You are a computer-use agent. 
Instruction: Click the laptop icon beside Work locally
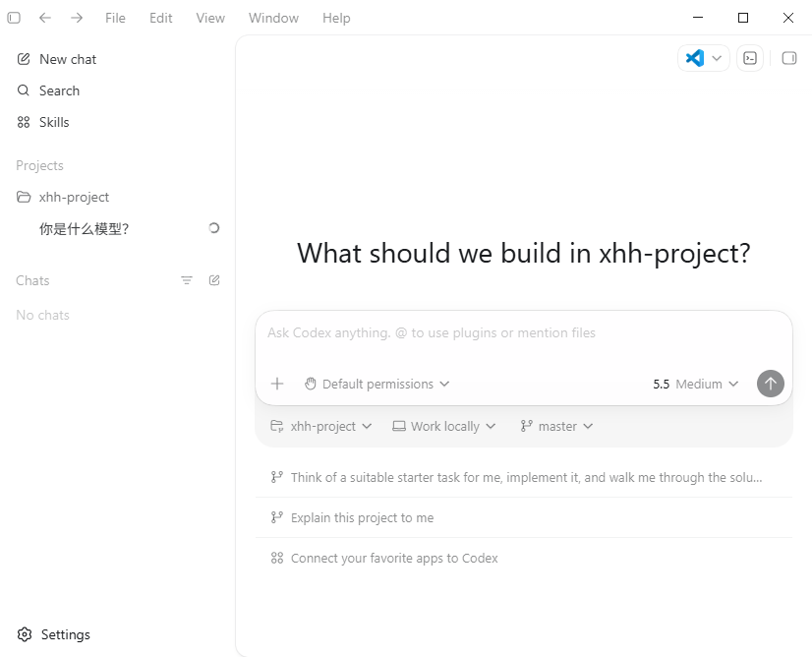click(399, 426)
